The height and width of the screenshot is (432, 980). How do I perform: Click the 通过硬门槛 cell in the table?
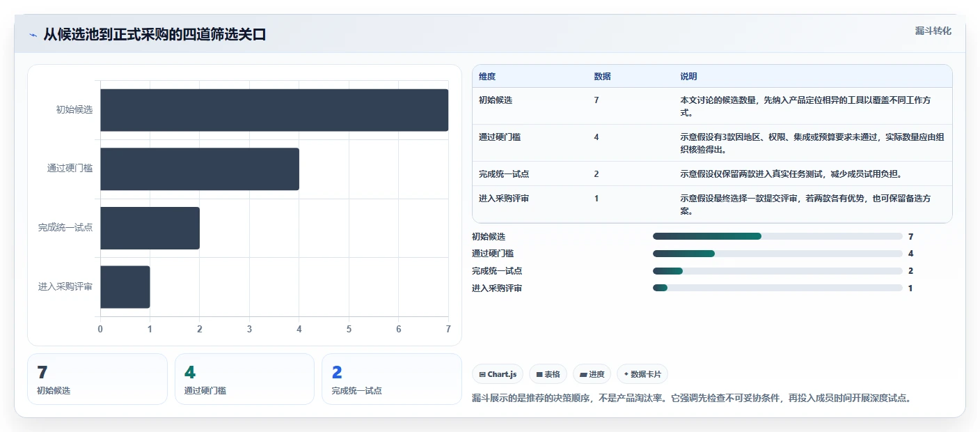tap(500, 137)
